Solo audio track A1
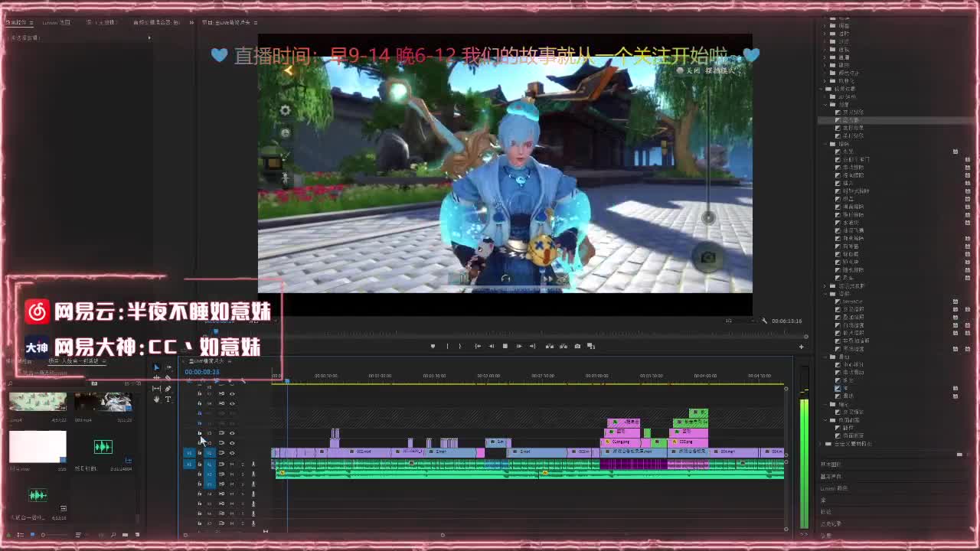 (x=243, y=465)
